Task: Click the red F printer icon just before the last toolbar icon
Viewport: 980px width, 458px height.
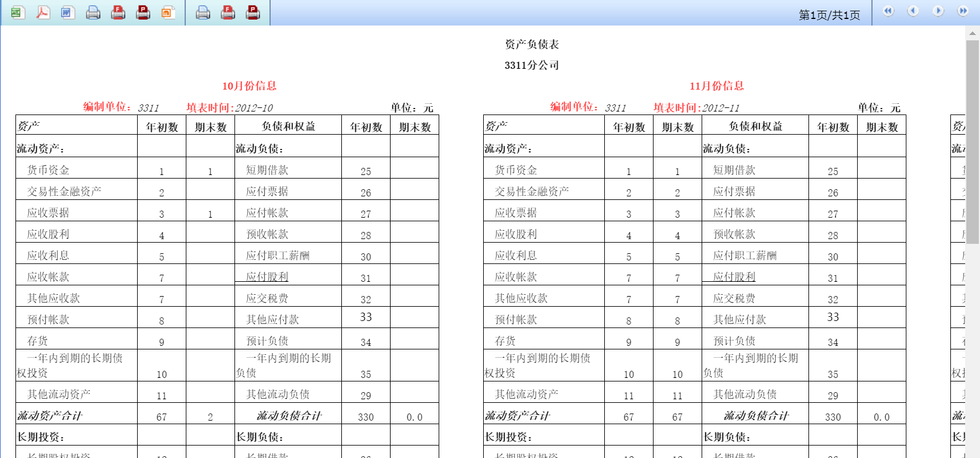Action: coord(228,12)
